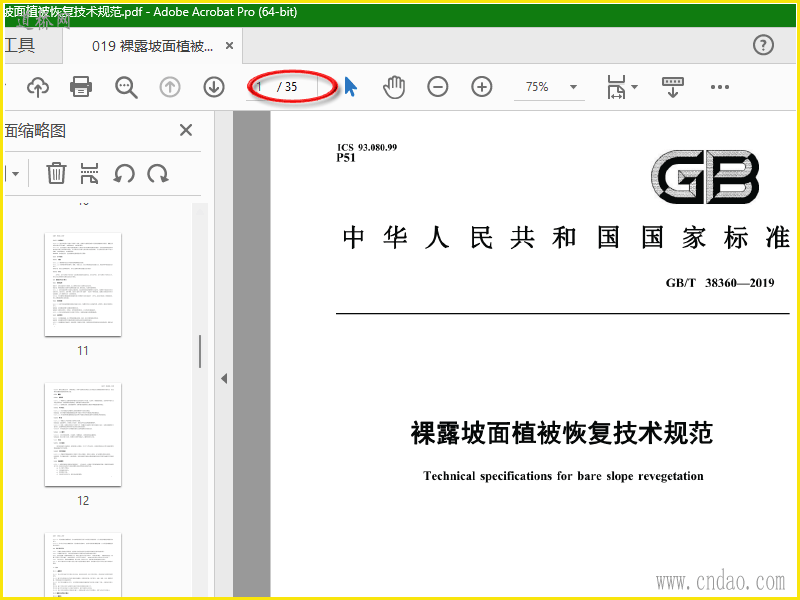Viewport: 800px width, 600px height.
Task: Expand the thumbnail options dropdown arrow
Action: click(x=15, y=174)
